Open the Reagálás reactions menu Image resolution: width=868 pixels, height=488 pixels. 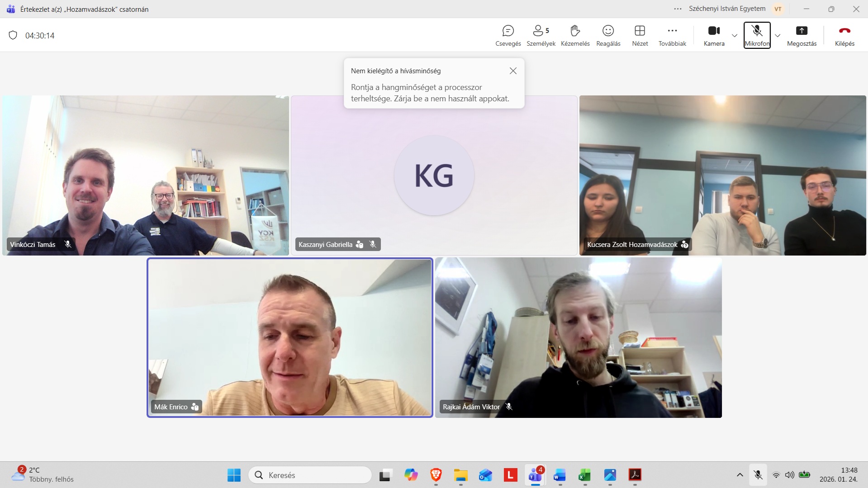point(608,35)
